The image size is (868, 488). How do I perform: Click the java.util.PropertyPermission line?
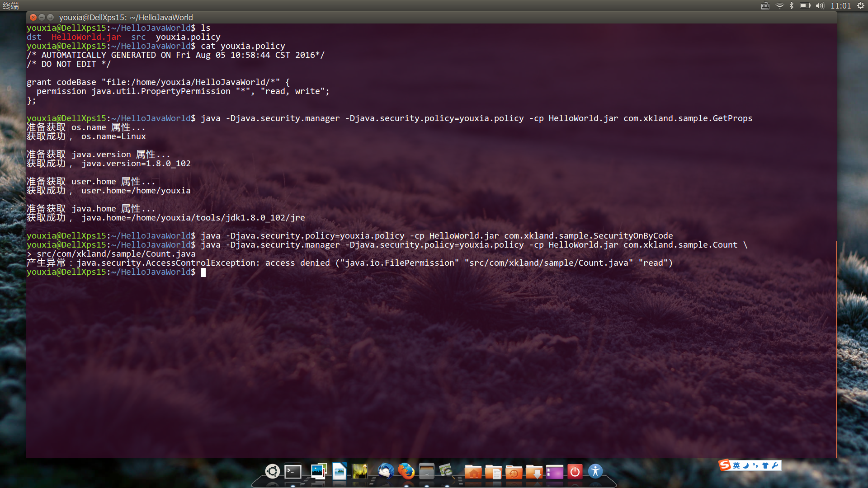(183, 91)
